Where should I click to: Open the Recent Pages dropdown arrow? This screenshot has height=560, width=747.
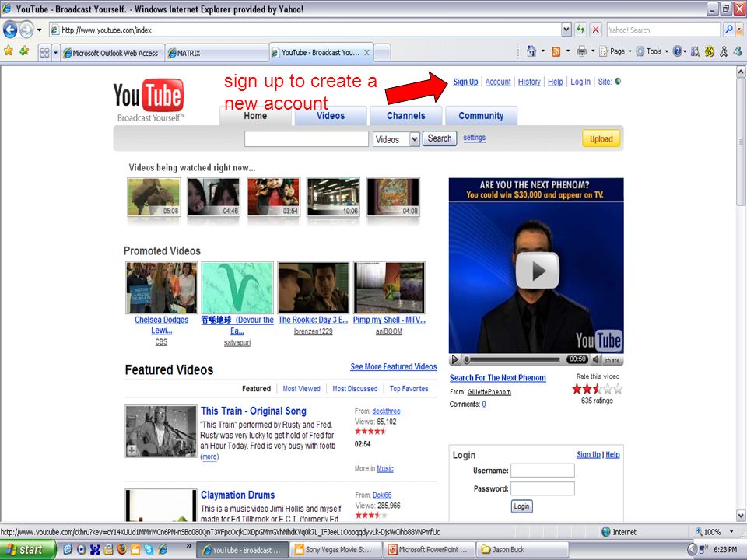(x=39, y=30)
